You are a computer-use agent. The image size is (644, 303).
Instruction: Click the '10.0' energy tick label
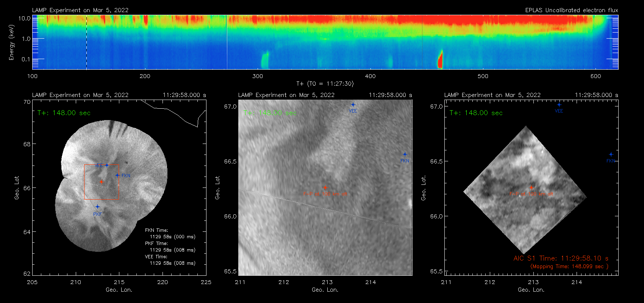[x=25, y=18]
